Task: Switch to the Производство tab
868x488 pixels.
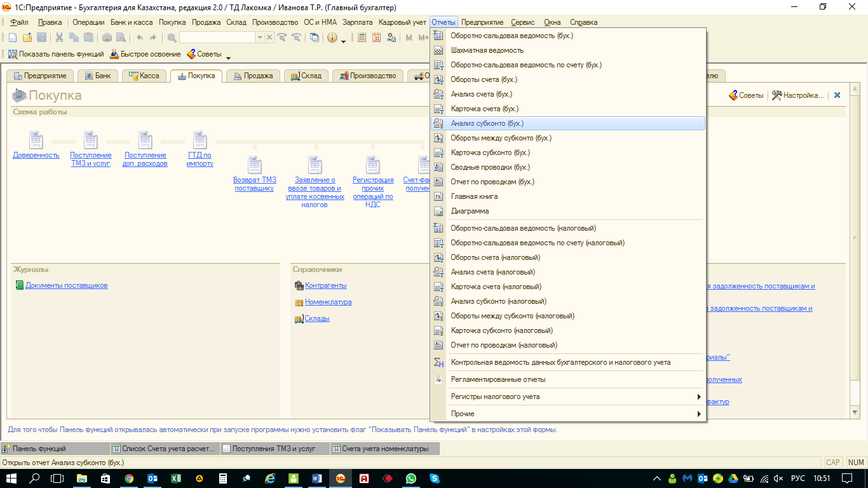Action: point(368,76)
